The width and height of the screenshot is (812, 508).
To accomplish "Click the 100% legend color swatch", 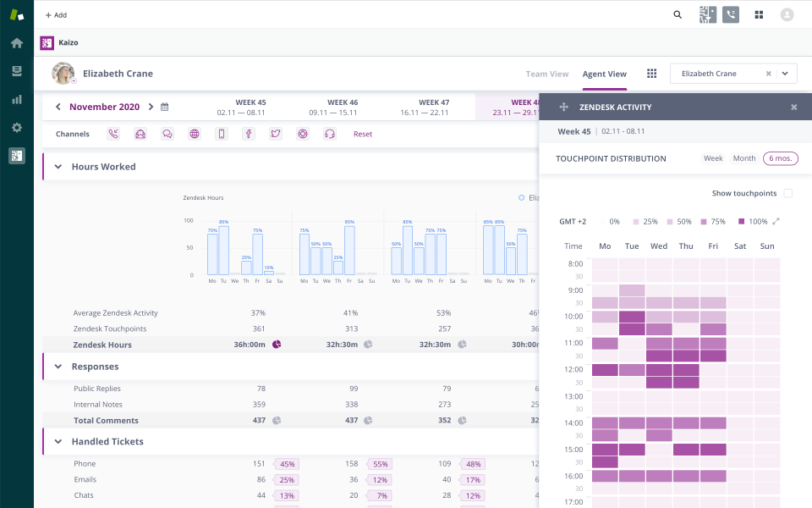I will 742,222.
